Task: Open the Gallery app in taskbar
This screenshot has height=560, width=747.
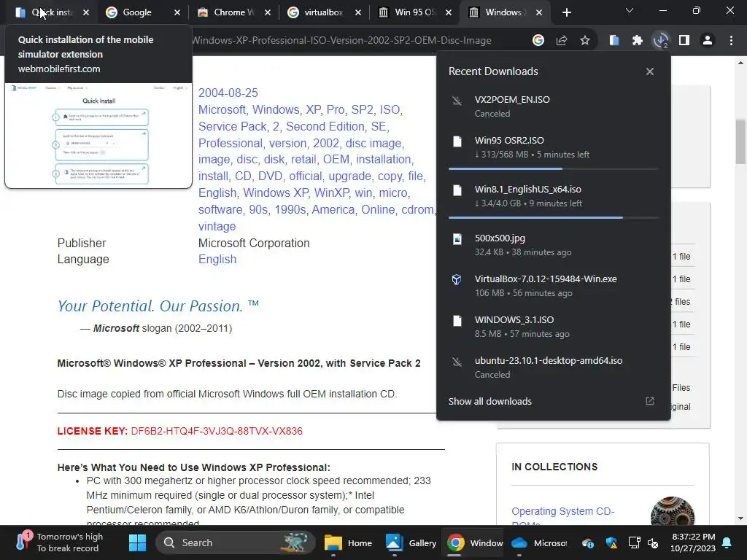Action: click(x=410, y=542)
